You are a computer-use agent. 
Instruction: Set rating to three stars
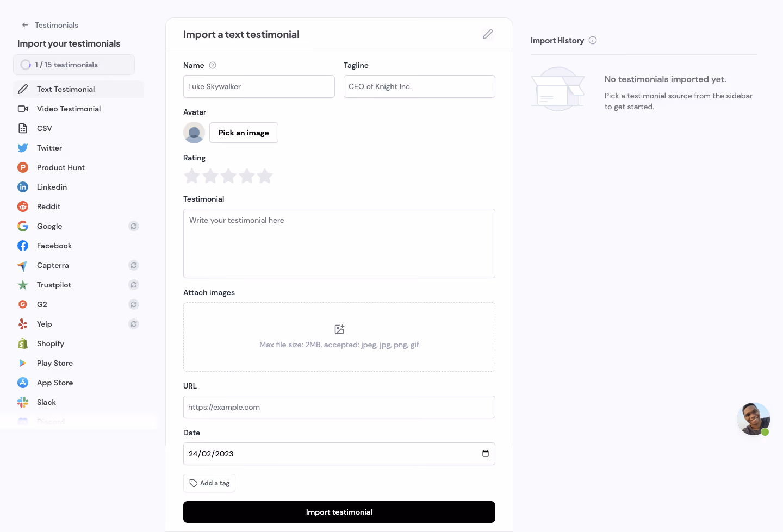[x=228, y=176]
